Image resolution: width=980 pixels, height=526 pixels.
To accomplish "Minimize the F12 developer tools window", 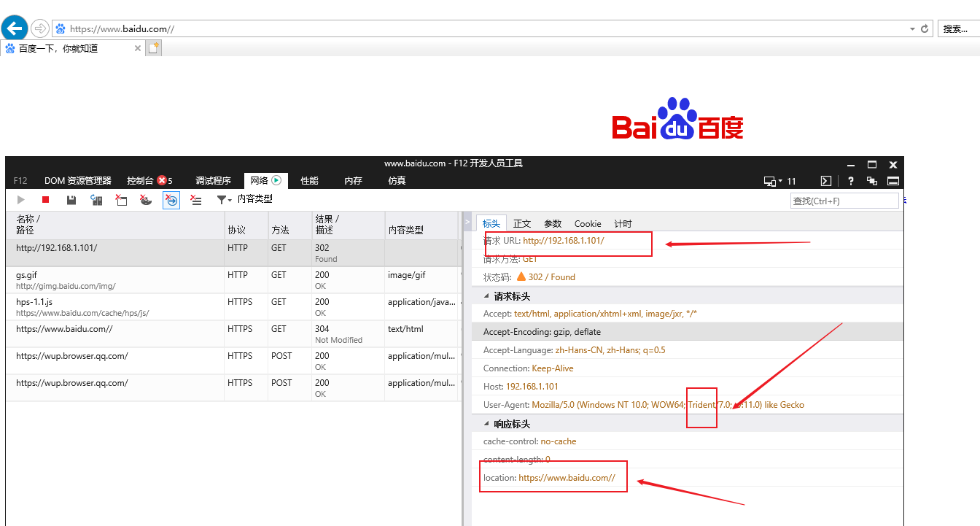I will 851,165.
